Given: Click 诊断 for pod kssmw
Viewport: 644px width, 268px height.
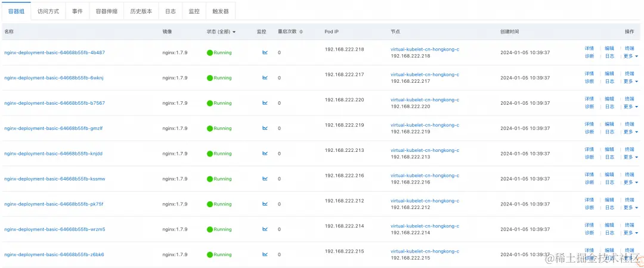Looking at the screenshot, I should tap(589, 182).
